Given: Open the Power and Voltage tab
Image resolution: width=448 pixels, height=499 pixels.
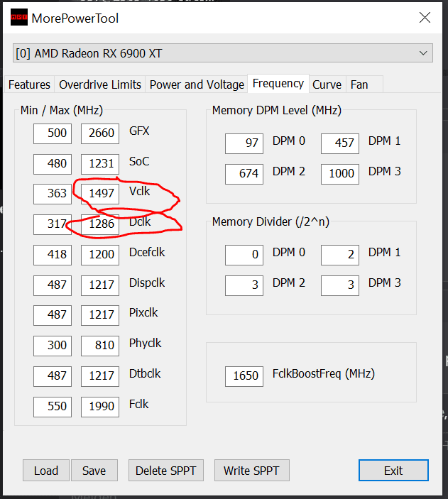Looking at the screenshot, I should (x=197, y=84).
